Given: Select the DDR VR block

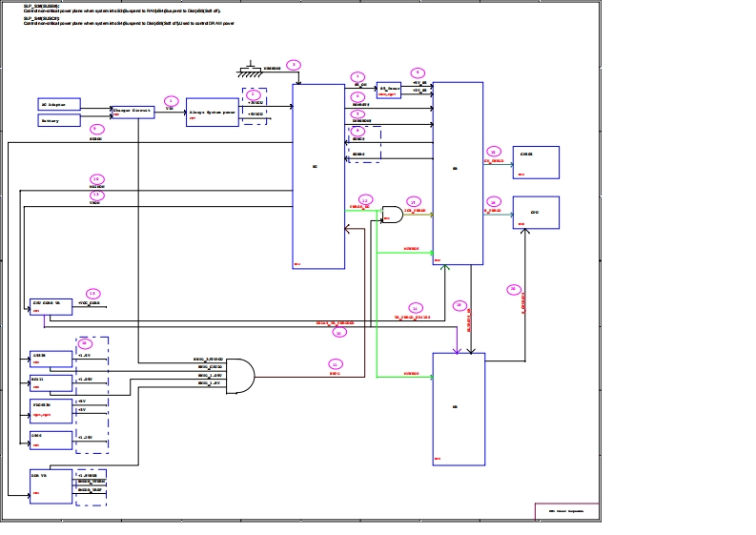Looking at the screenshot, I should pos(51,484).
